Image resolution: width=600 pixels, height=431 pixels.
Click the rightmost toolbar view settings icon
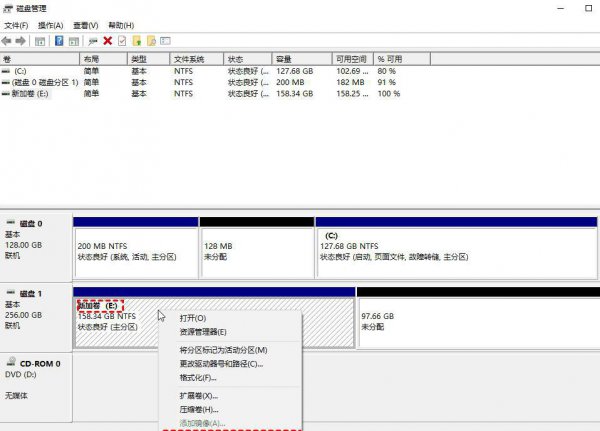(165, 41)
